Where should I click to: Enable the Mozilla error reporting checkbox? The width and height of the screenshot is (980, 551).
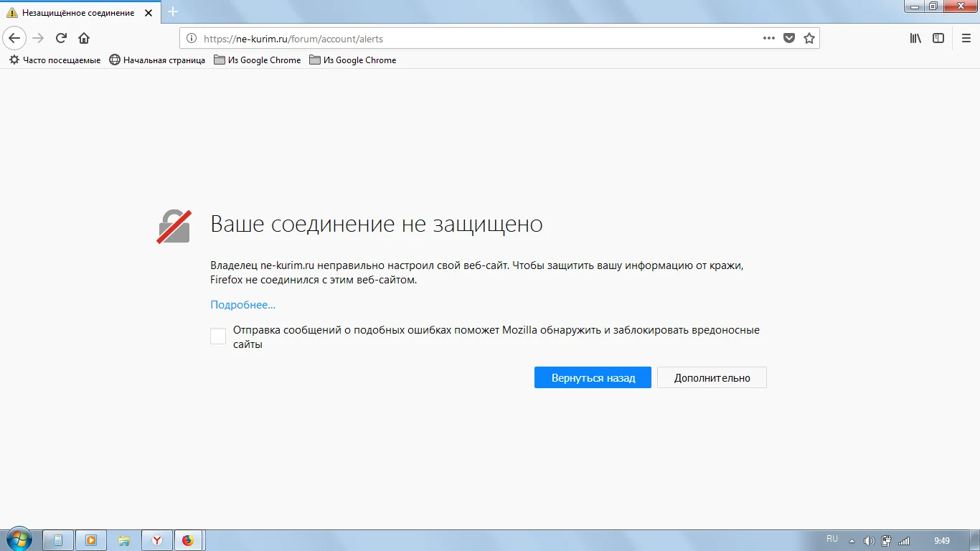217,335
